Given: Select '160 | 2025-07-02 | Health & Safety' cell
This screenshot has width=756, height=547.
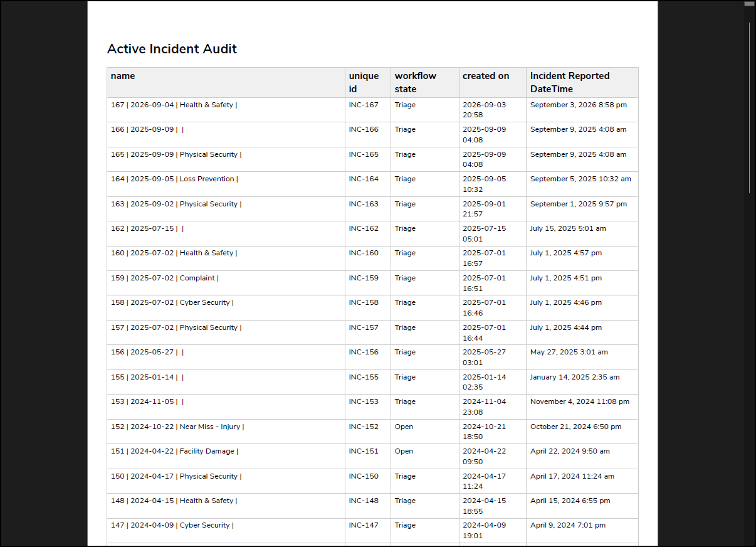Looking at the screenshot, I should pyautogui.click(x=226, y=258).
